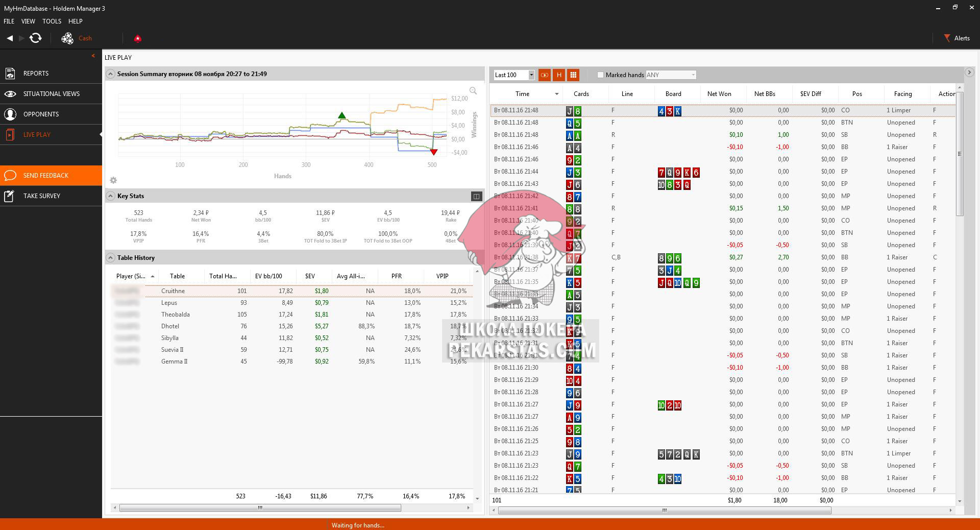
Task: Collapse the Session Summary section
Action: coord(110,74)
